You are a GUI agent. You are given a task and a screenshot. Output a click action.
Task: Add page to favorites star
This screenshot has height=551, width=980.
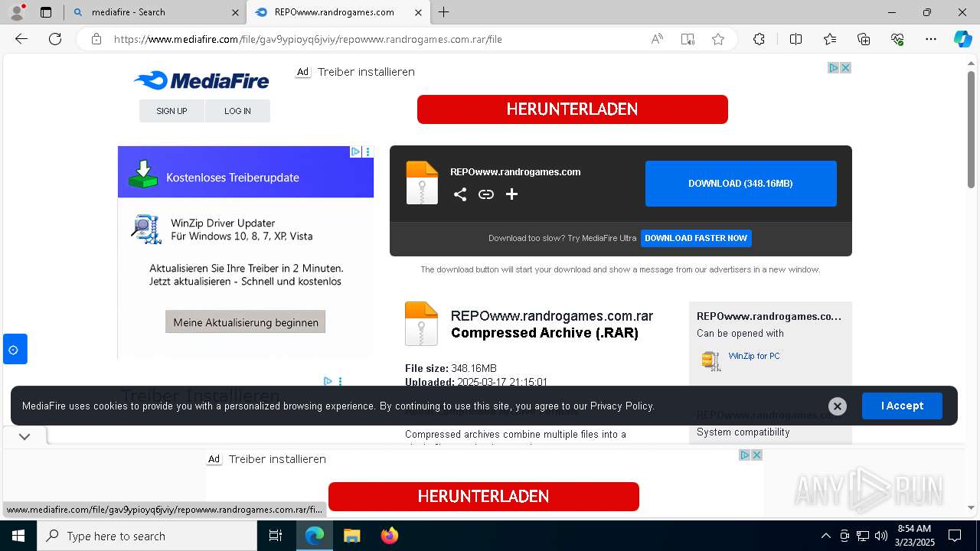click(718, 39)
